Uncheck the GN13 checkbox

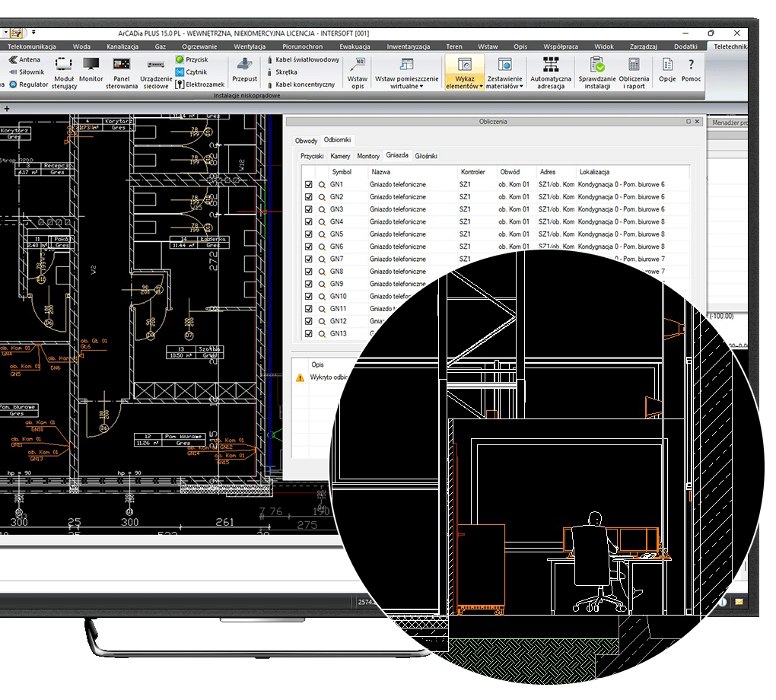(x=309, y=334)
